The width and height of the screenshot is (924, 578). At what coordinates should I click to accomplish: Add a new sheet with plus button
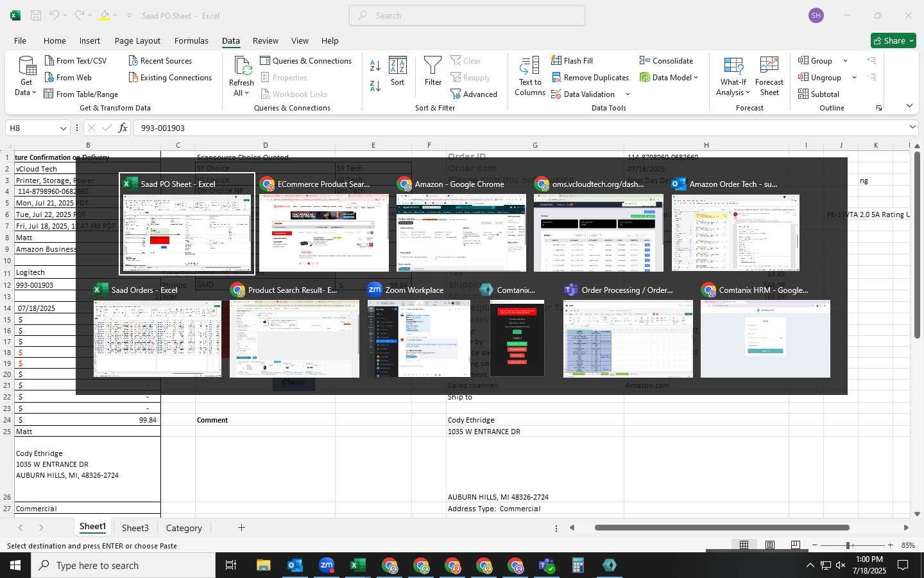click(x=241, y=528)
